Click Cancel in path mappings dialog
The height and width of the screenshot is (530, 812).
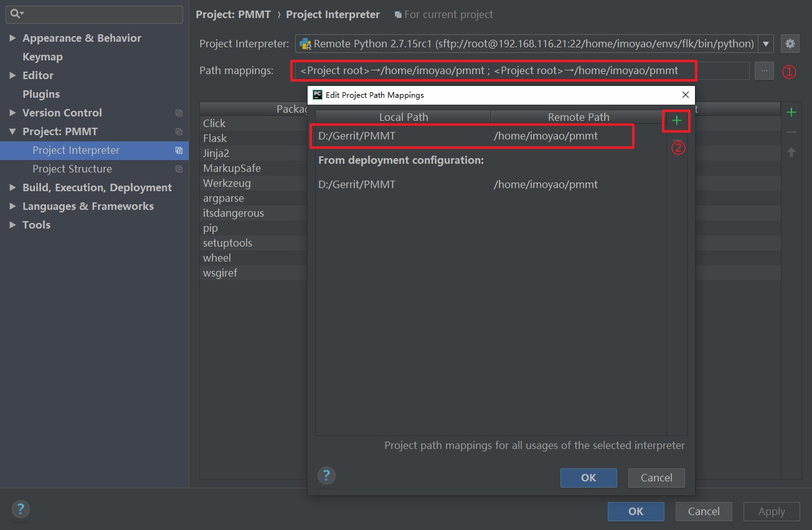pyautogui.click(x=656, y=478)
